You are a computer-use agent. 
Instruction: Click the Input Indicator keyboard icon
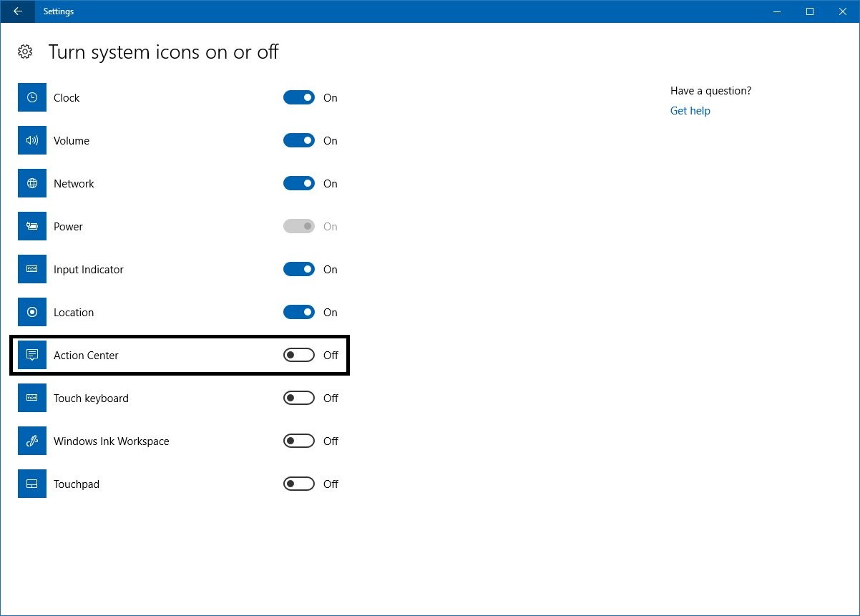point(31,269)
